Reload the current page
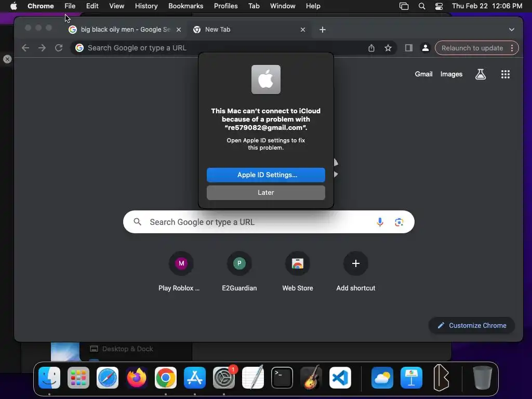The image size is (532, 399). click(x=59, y=48)
